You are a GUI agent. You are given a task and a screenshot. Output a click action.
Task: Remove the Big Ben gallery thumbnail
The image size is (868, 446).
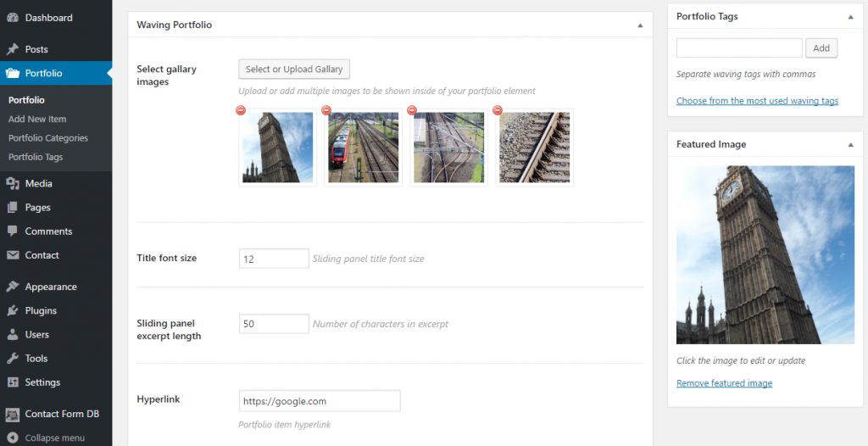coord(241,110)
